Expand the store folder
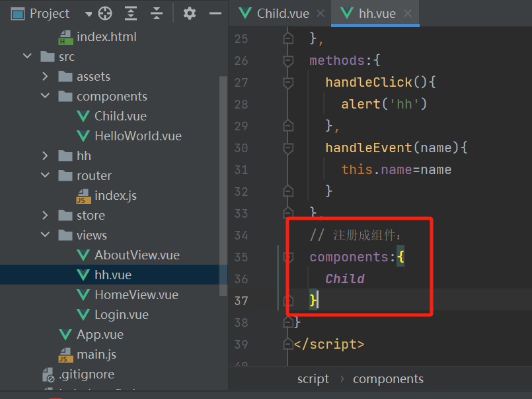Image resolution: width=532 pixels, height=399 pixels. 45,215
